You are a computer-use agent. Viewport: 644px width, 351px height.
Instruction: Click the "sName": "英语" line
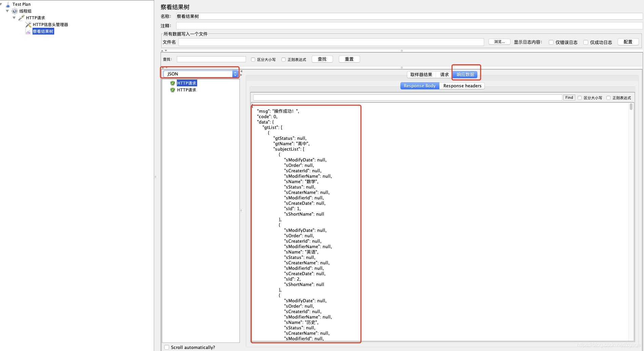(301, 252)
